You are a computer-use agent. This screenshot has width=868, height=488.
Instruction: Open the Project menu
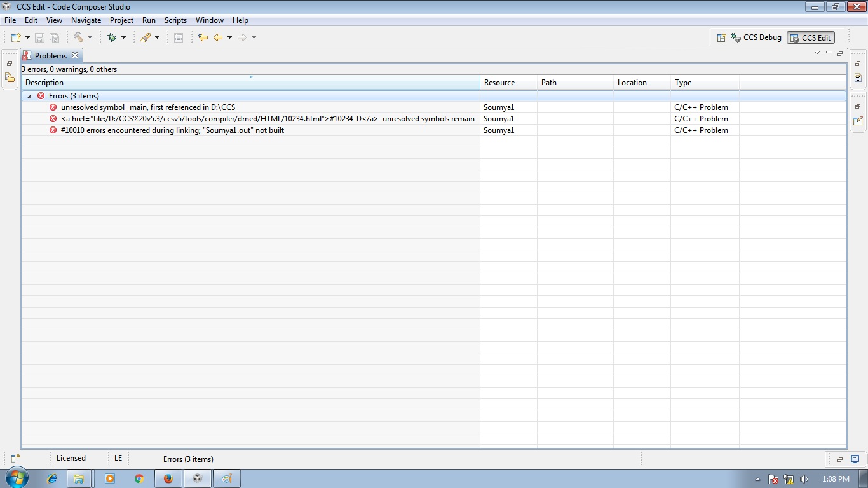pyautogui.click(x=121, y=20)
